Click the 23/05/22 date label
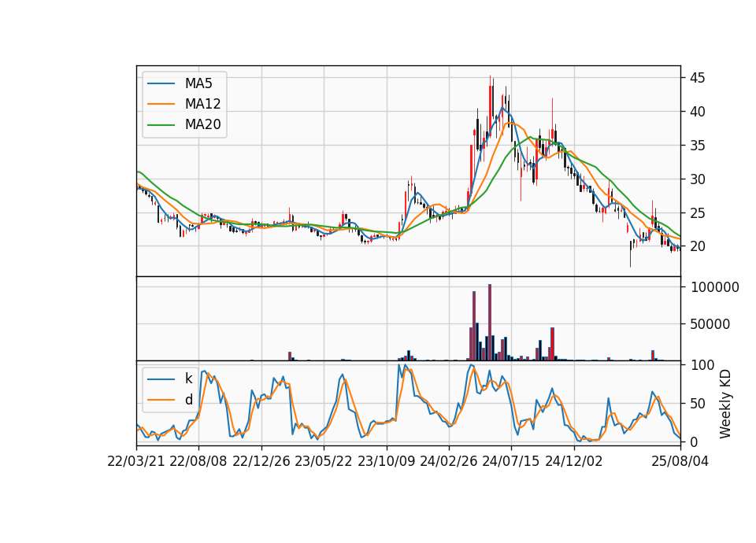 pyautogui.click(x=324, y=462)
